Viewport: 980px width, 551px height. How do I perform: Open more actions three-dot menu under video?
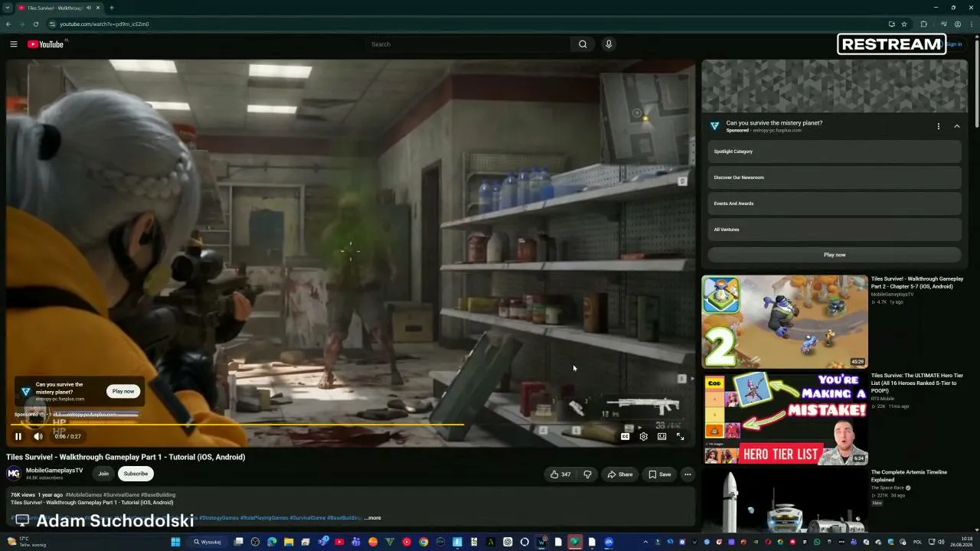click(688, 474)
